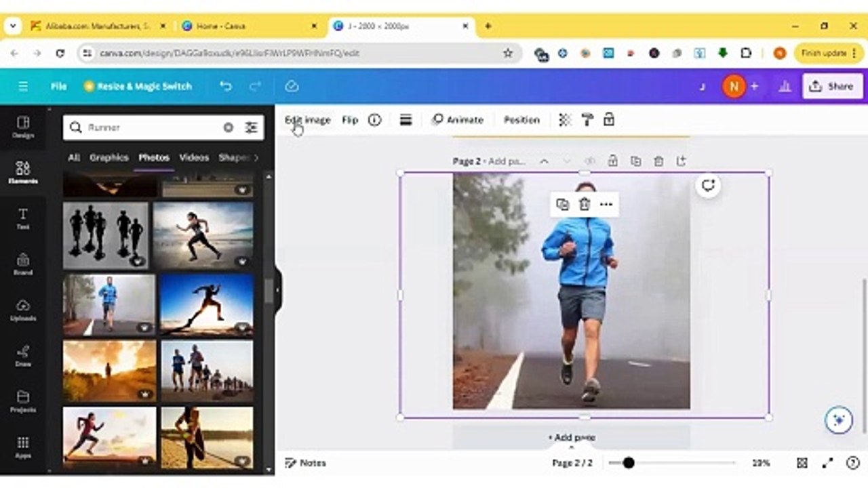868x488 pixels.
Task: Open more options in floating toolbar
Action: pos(606,204)
